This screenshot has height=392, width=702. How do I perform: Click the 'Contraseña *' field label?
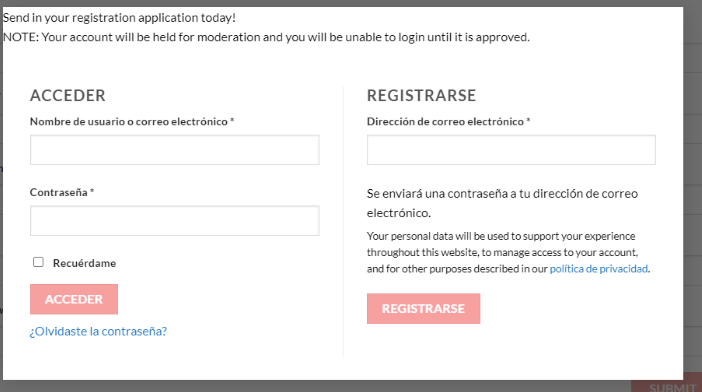[62, 192]
